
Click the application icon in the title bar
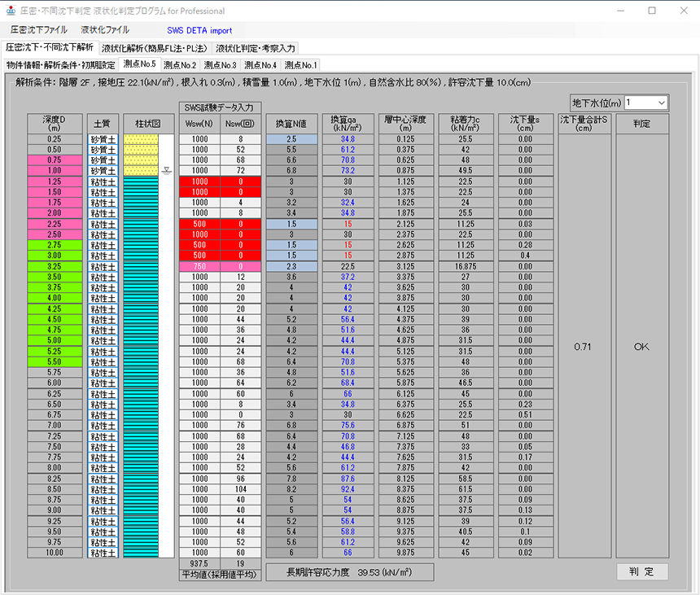click(x=11, y=11)
